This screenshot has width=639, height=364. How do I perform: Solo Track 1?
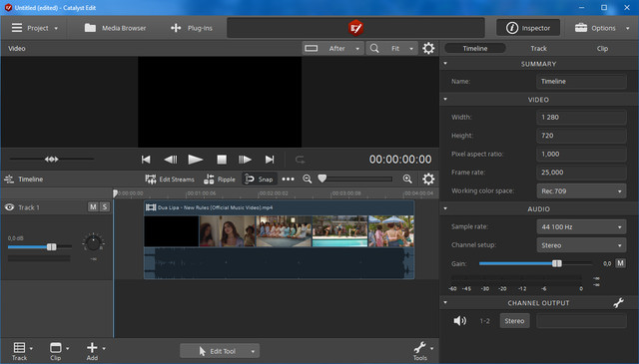(x=105, y=206)
